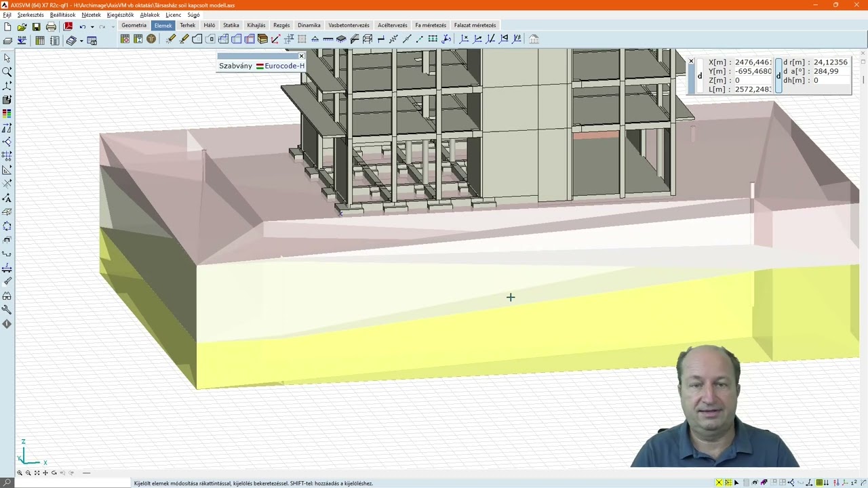
Task: Close the Szabvány floating panel
Action: (x=302, y=56)
